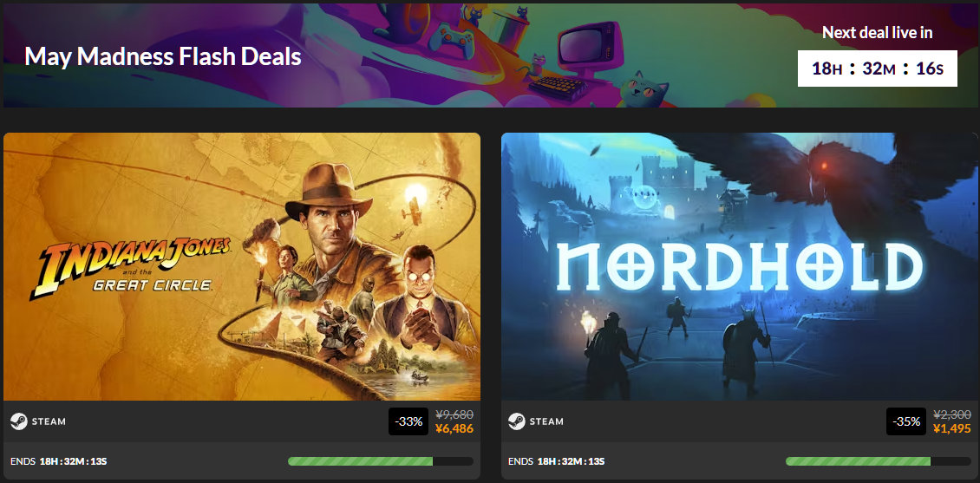Click the Indiana Jones ENDS countdown text

pos(59,462)
